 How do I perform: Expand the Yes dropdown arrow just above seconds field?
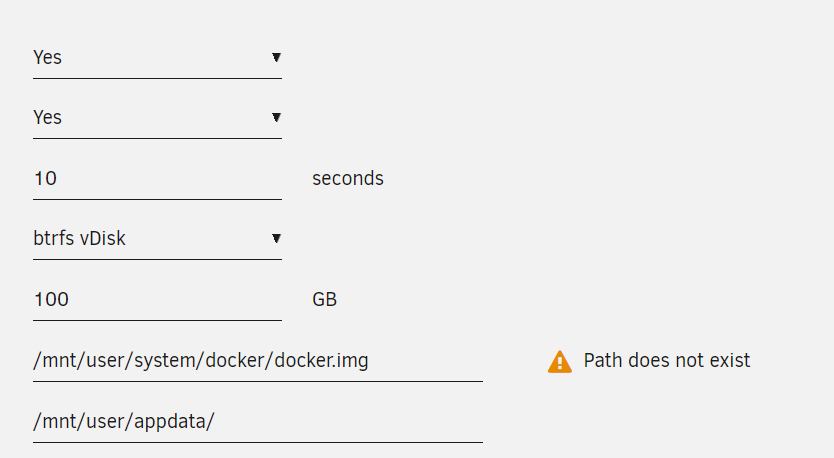click(276, 118)
